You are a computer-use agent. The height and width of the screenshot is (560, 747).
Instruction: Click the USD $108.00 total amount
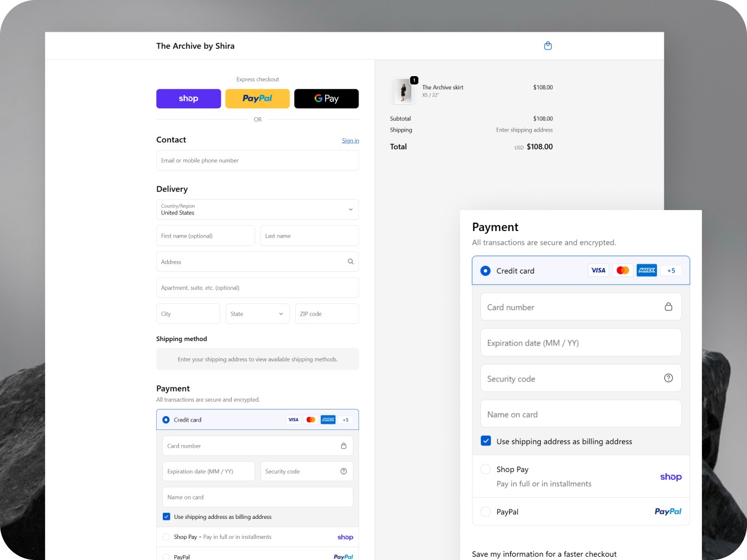pos(534,147)
